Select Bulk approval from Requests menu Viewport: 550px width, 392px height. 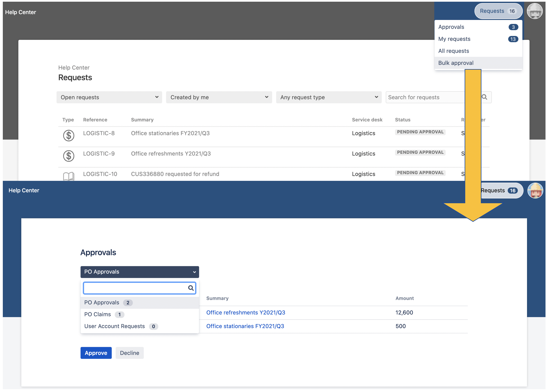coord(456,63)
